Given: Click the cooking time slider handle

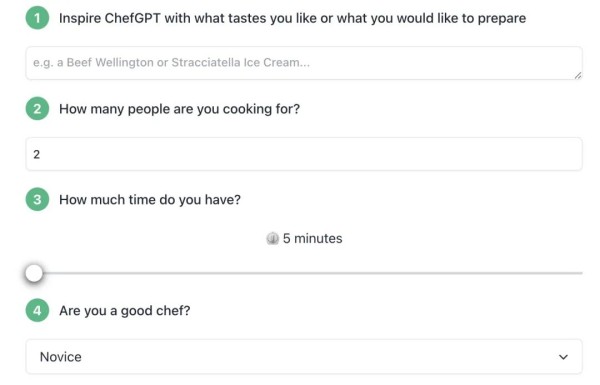Looking at the screenshot, I should (34, 273).
